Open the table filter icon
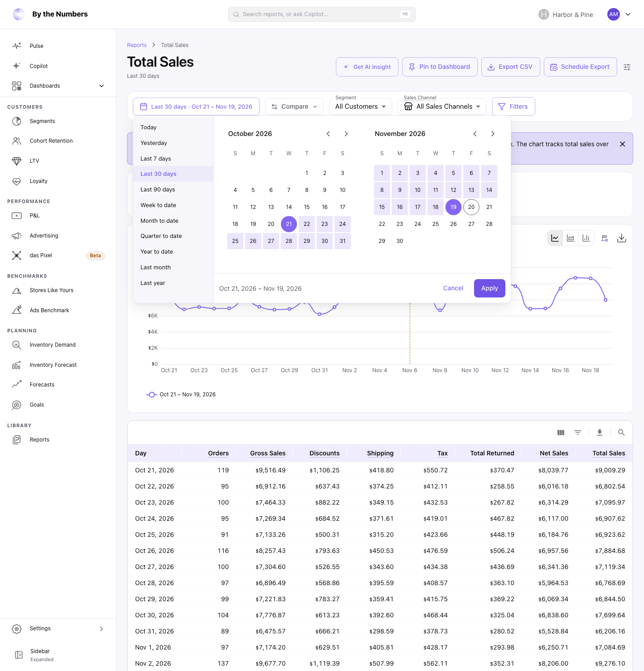The width and height of the screenshot is (644, 671). [578, 433]
